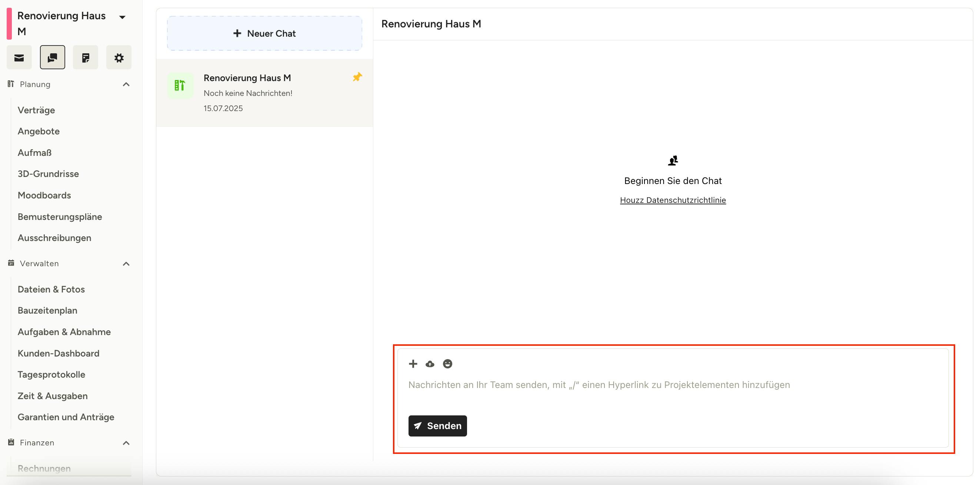
Task: Collapse the Finanzen section
Action: coord(126,443)
